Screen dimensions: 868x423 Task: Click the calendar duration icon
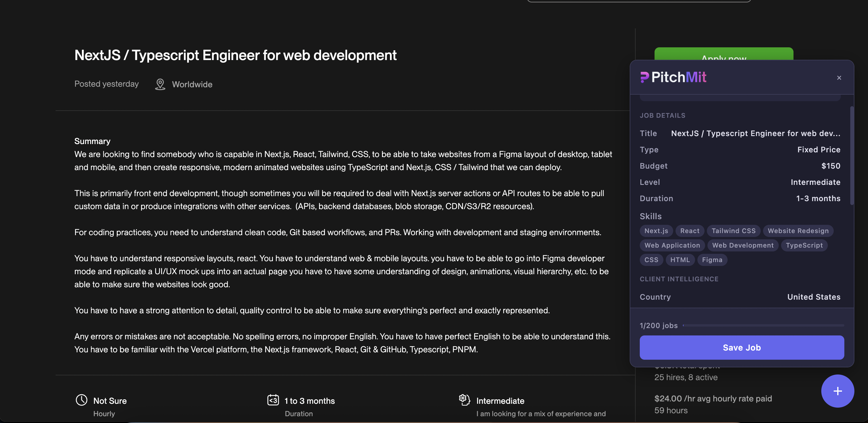(x=273, y=400)
